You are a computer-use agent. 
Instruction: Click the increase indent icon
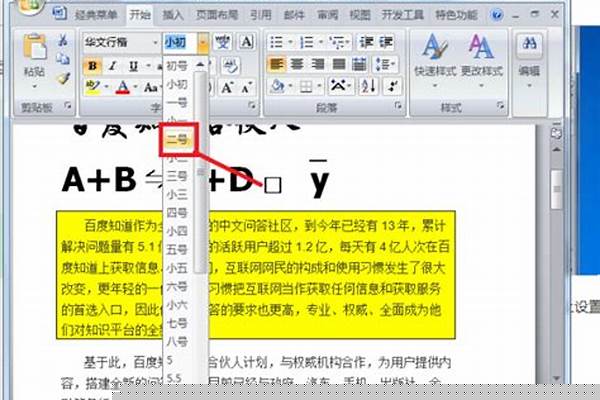385,42
